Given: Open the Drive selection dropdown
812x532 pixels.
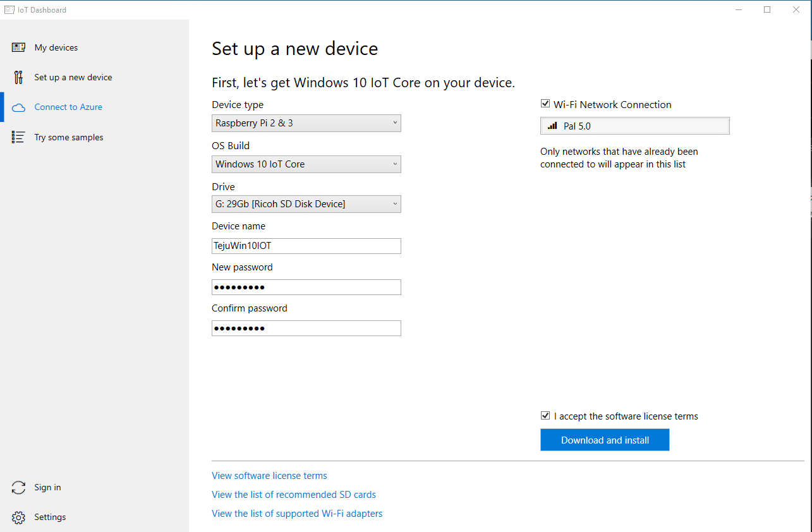Looking at the screenshot, I should pyautogui.click(x=306, y=204).
